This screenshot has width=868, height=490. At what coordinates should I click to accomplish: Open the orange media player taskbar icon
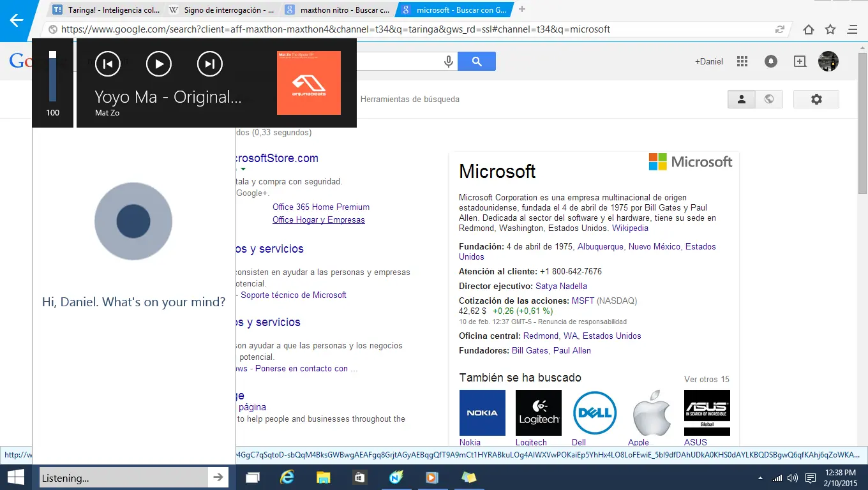click(x=432, y=477)
